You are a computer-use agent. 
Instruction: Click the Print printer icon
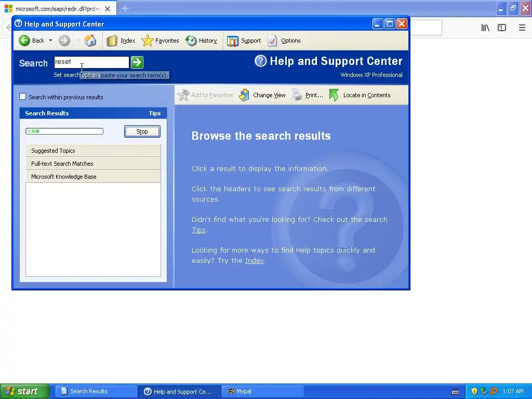[297, 95]
